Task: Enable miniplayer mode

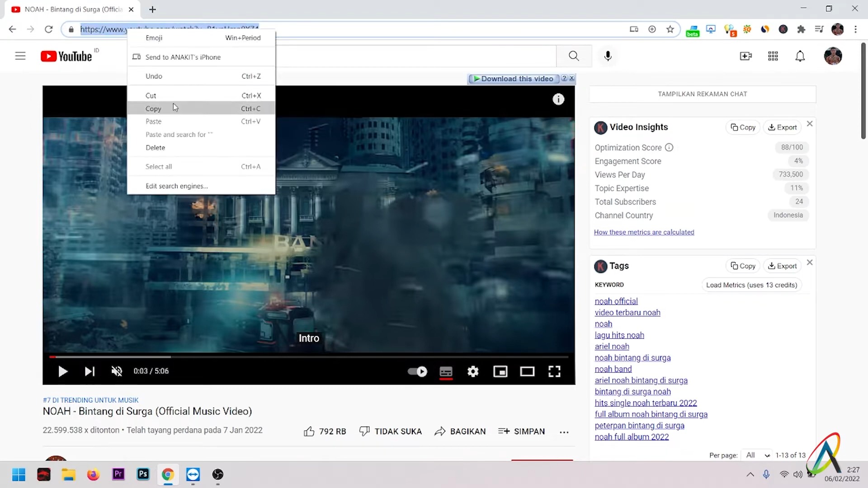Action: [500, 371]
